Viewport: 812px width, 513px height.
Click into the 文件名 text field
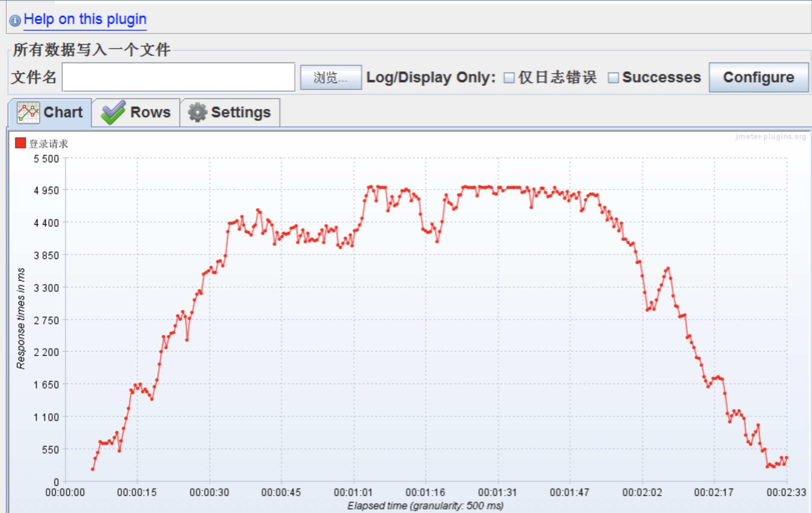178,77
